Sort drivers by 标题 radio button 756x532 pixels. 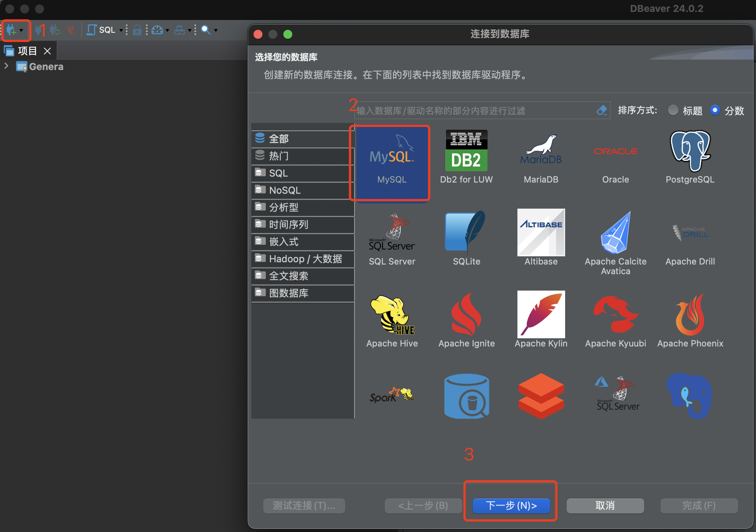(673, 110)
